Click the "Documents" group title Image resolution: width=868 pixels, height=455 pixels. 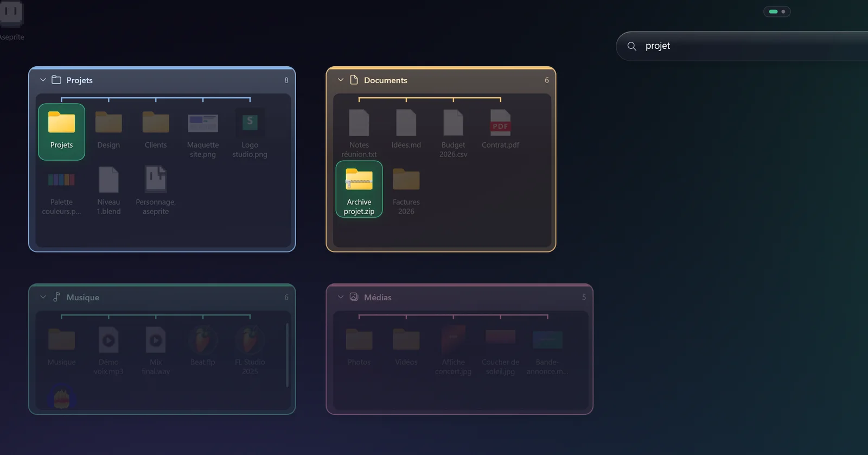pos(386,80)
